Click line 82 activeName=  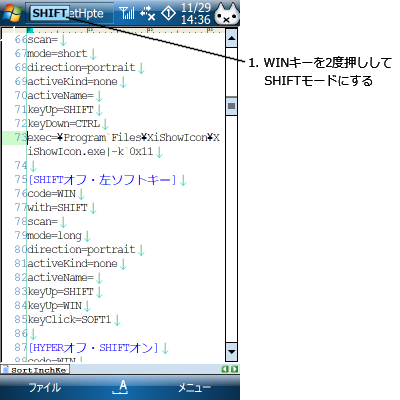(x=60, y=277)
